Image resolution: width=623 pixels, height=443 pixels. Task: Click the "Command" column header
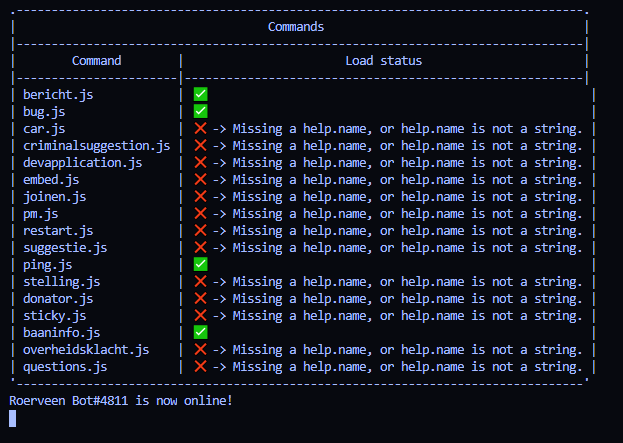click(97, 61)
